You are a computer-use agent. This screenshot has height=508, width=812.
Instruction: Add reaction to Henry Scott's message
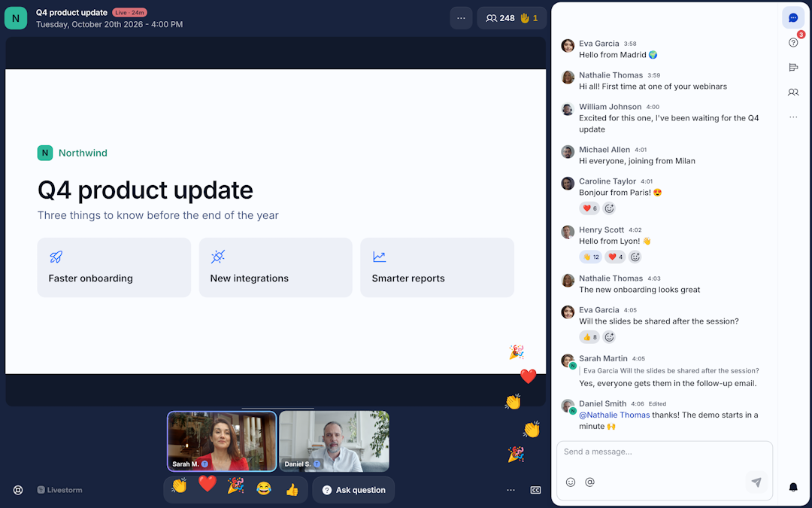click(x=635, y=257)
